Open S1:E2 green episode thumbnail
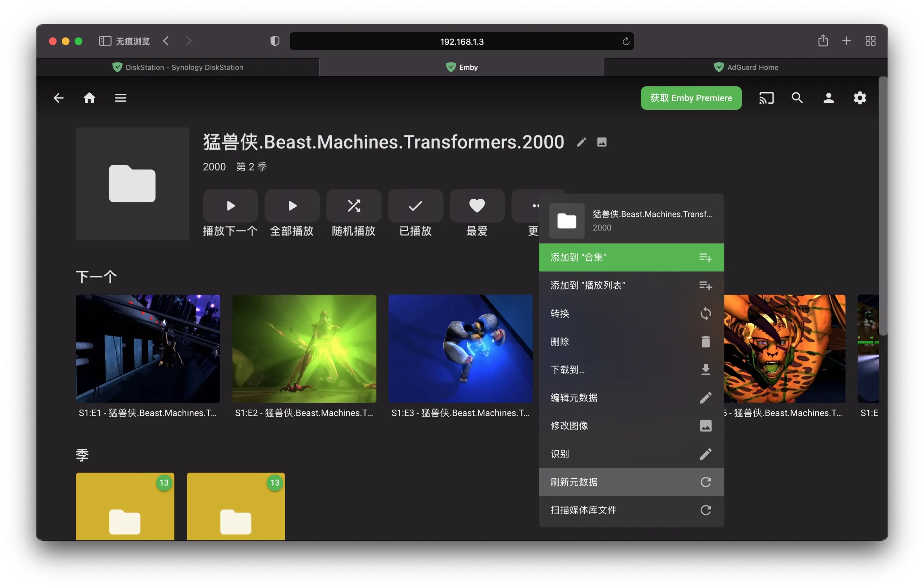The width and height of the screenshot is (924, 588). coord(304,349)
